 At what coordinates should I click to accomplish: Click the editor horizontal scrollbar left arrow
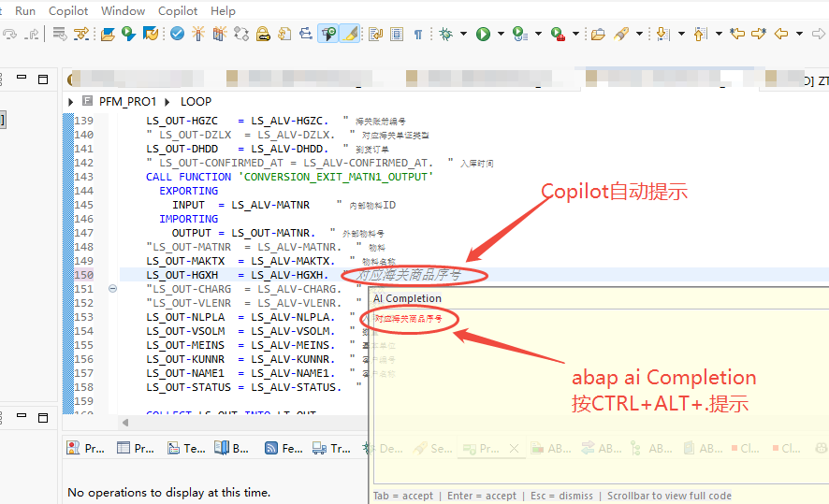coord(125,422)
